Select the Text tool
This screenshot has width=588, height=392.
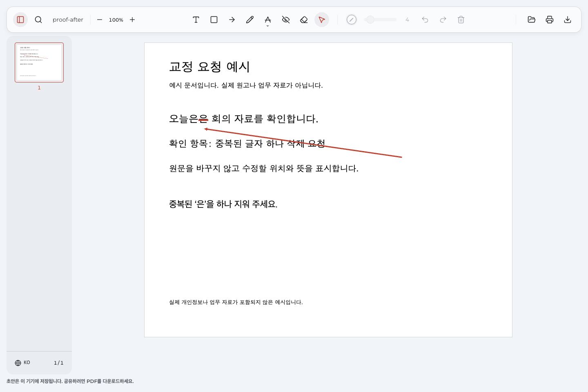(196, 20)
